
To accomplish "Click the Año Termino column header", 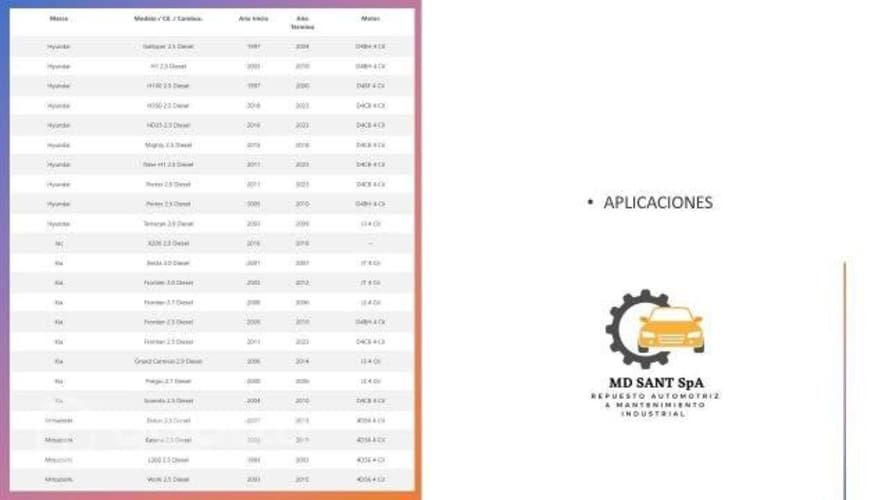I will (302, 22).
